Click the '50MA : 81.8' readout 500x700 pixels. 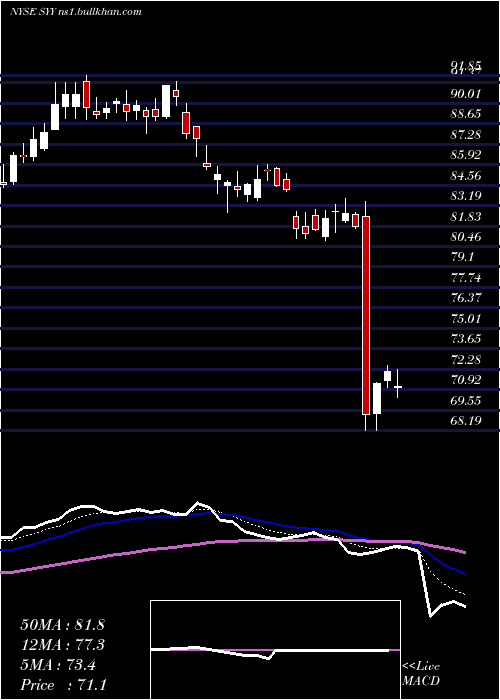pyautogui.click(x=62, y=625)
